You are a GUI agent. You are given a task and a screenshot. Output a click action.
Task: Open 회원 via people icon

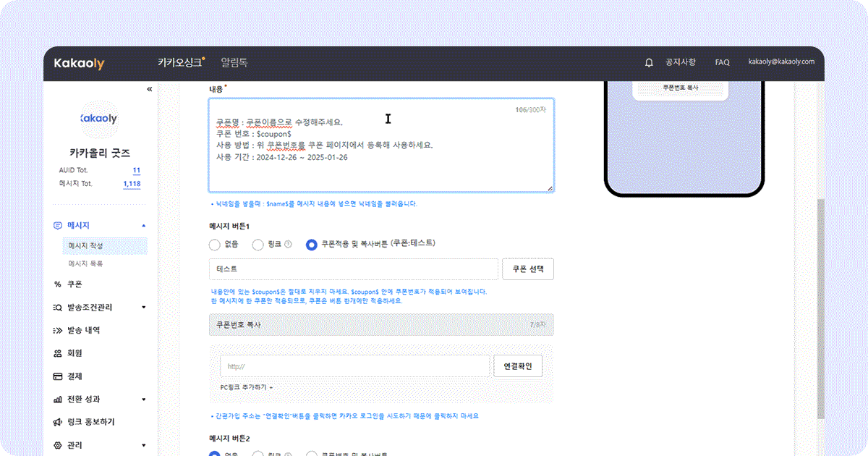pyautogui.click(x=58, y=353)
